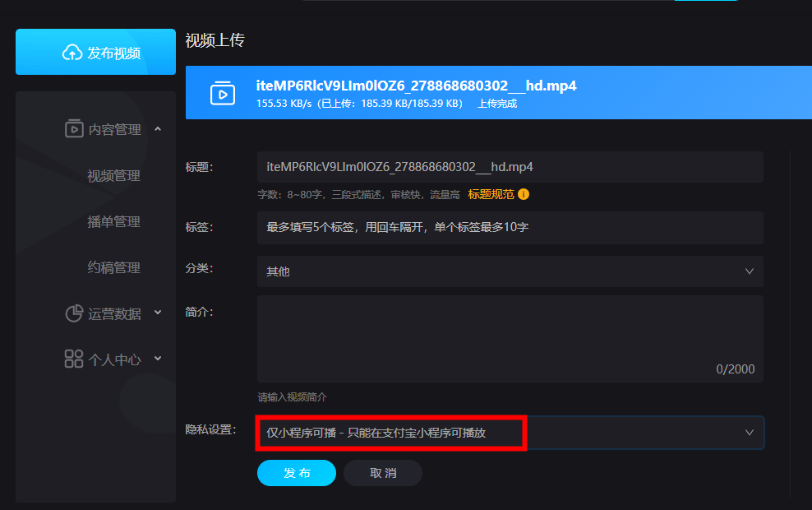Click the 发布 publish button
The image size is (812, 510).
tap(297, 473)
